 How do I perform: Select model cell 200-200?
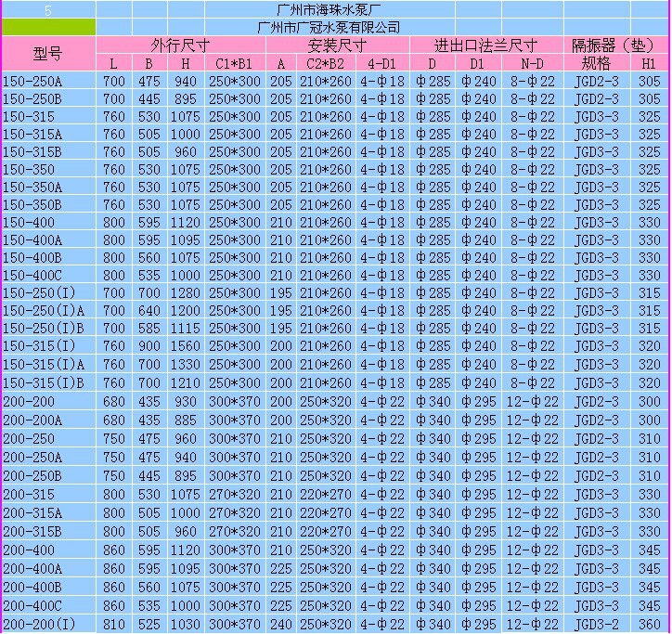pyautogui.click(x=48, y=401)
